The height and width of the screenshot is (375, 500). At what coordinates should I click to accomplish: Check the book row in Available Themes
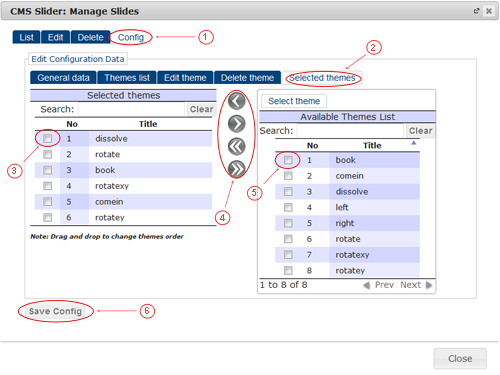click(x=288, y=160)
